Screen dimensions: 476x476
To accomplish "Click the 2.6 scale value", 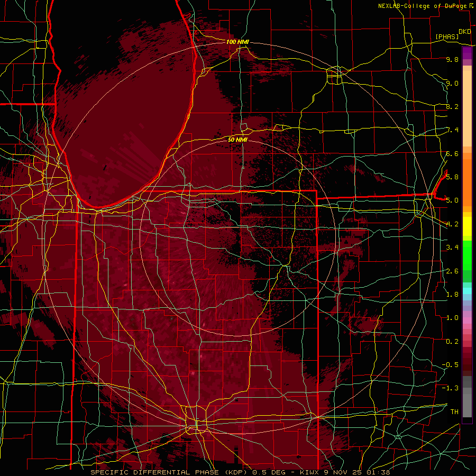I will [x=452, y=271].
